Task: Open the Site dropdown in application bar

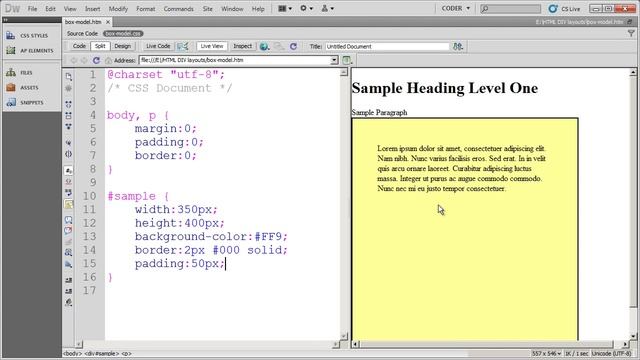Action: pos(328,9)
